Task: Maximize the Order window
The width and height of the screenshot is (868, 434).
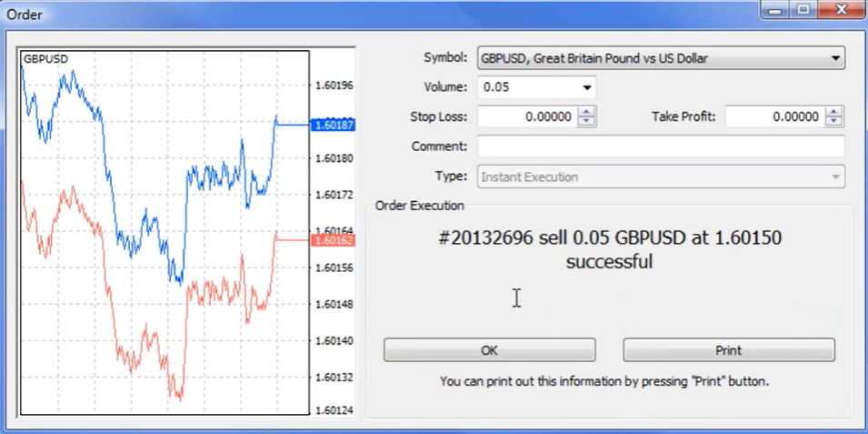Action: point(803,10)
